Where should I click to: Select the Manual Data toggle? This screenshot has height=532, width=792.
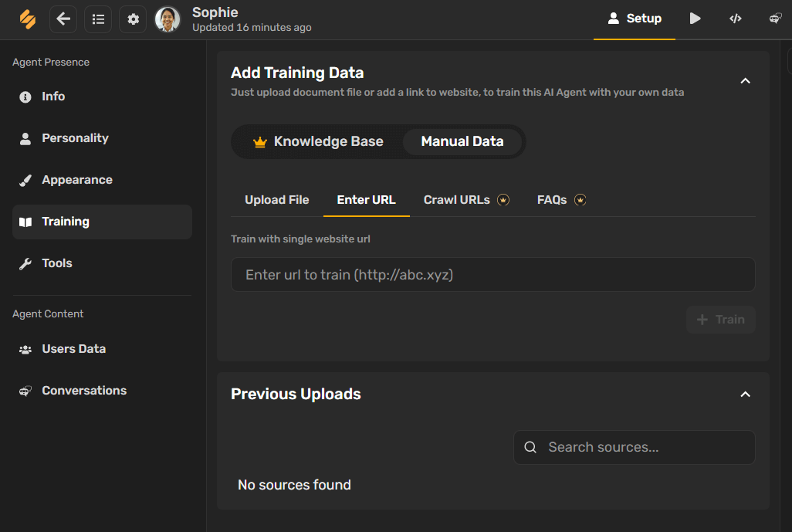tap(462, 141)
